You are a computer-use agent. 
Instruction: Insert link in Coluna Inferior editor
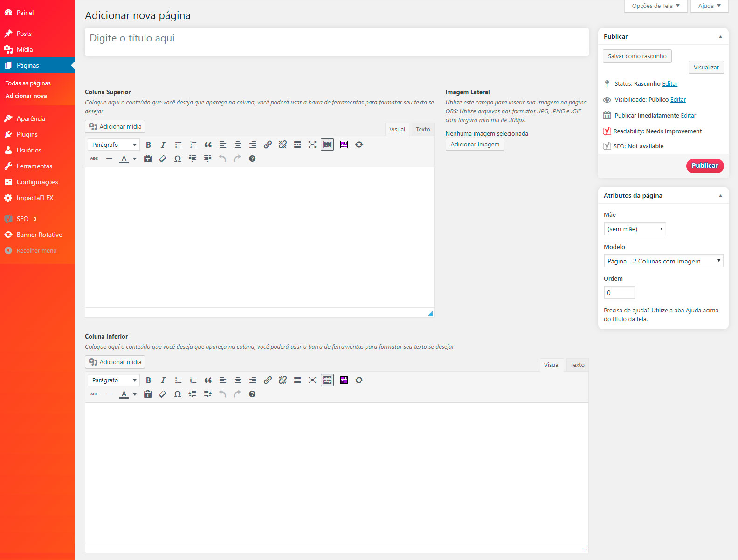268,380
